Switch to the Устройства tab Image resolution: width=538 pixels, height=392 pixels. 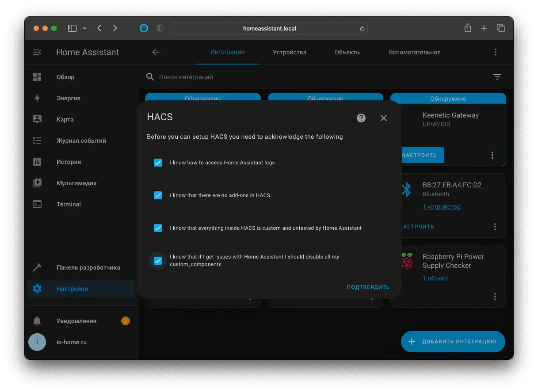point(290,52)
